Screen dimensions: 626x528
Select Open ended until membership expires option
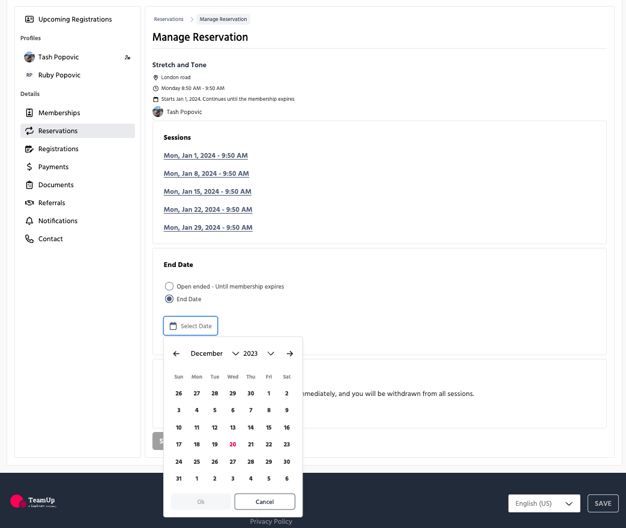[x=169, y=287]
